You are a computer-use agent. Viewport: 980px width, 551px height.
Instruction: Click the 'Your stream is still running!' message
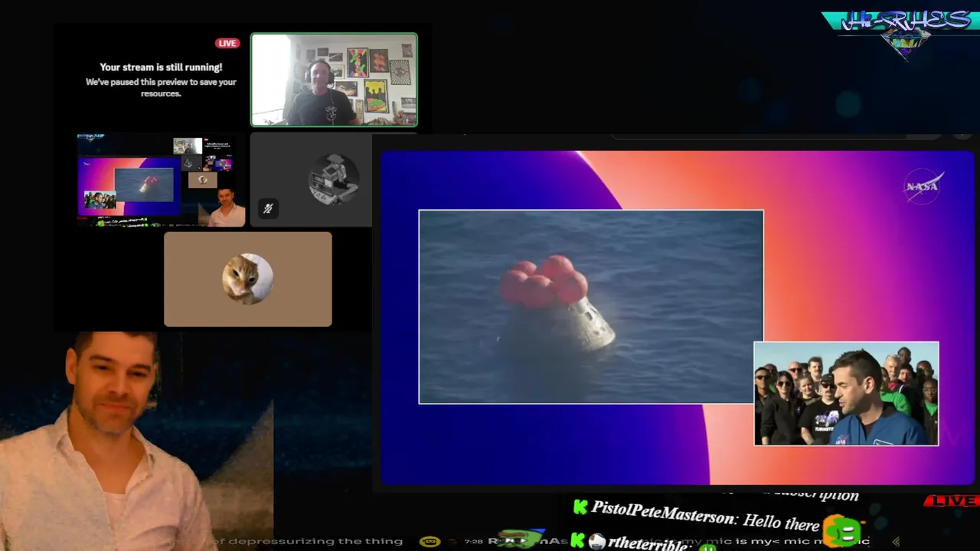[x=161, y=67]
